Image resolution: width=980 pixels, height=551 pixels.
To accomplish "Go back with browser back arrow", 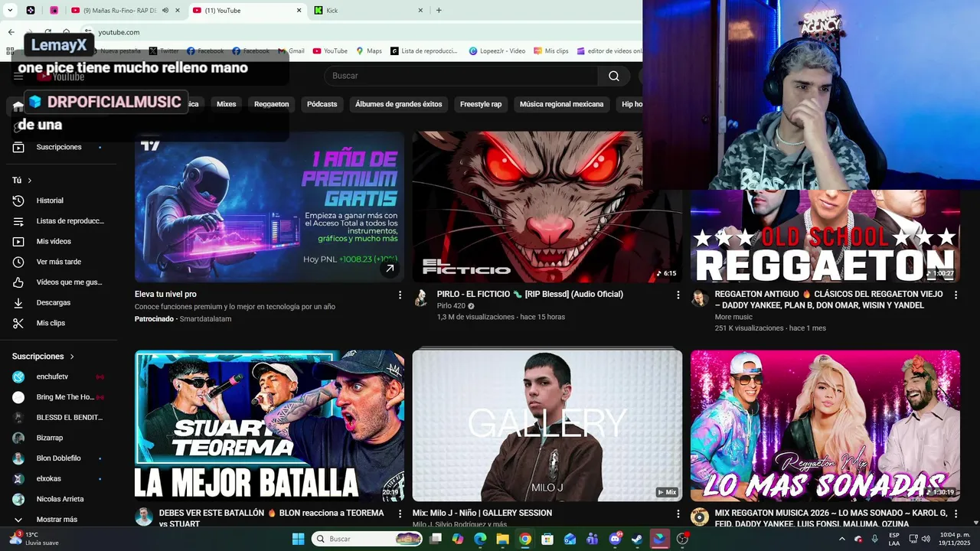I will [11, 32].
